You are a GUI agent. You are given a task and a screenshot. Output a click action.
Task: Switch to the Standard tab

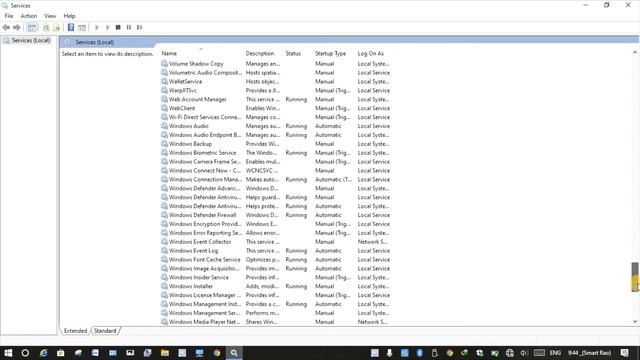(x=105, y=331)
